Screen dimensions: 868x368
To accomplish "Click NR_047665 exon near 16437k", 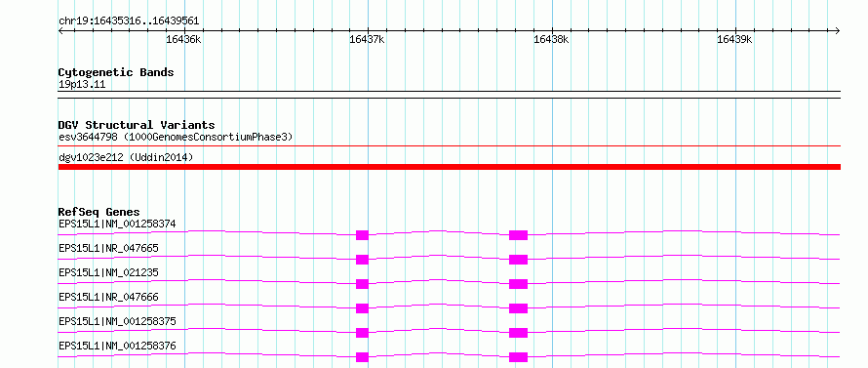I will tap(362, 260).
